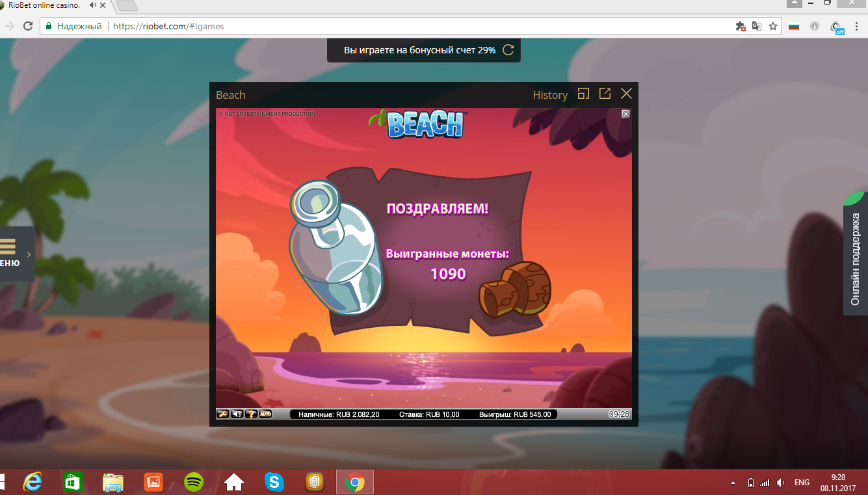This screenshot has height=495, width=868.
Task: Open blocked plugin notification icon
Action: (740, 27)
